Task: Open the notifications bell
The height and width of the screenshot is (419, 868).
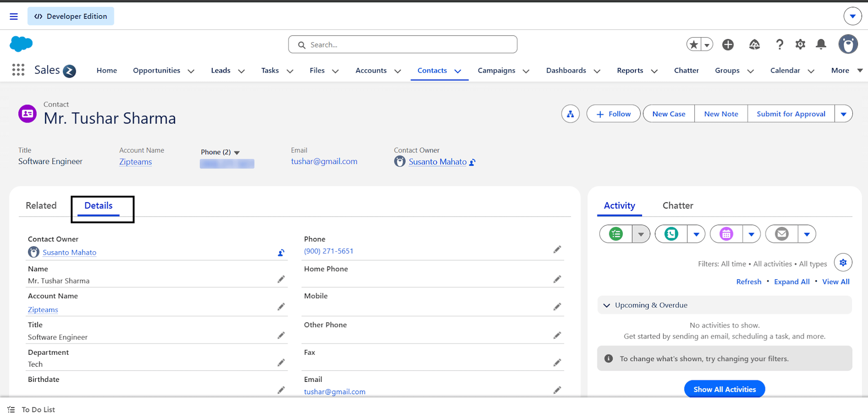Action: tap(821, 45)
